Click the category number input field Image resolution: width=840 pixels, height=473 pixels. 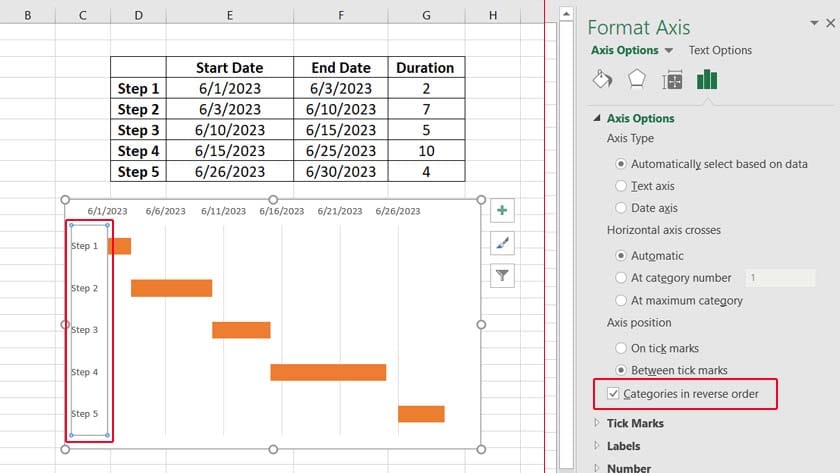pos(781,277)
